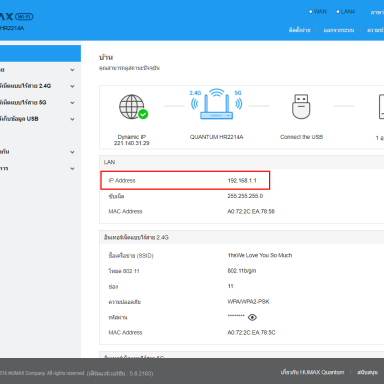Click the LAN IP Address 192.168.1.1 row

[x=185, y=180]
